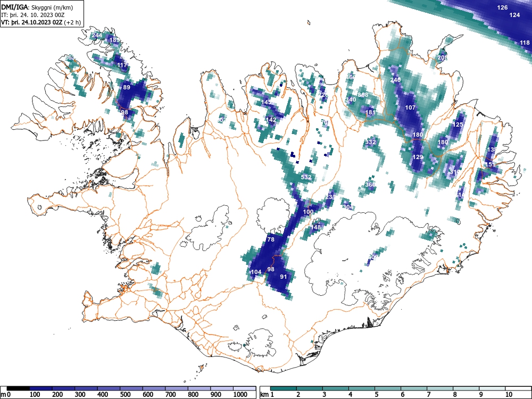Image resolution: width=532 pixels, height=399 pixels.
Task: Click the visibility value 332
Action: coord(371,142)
